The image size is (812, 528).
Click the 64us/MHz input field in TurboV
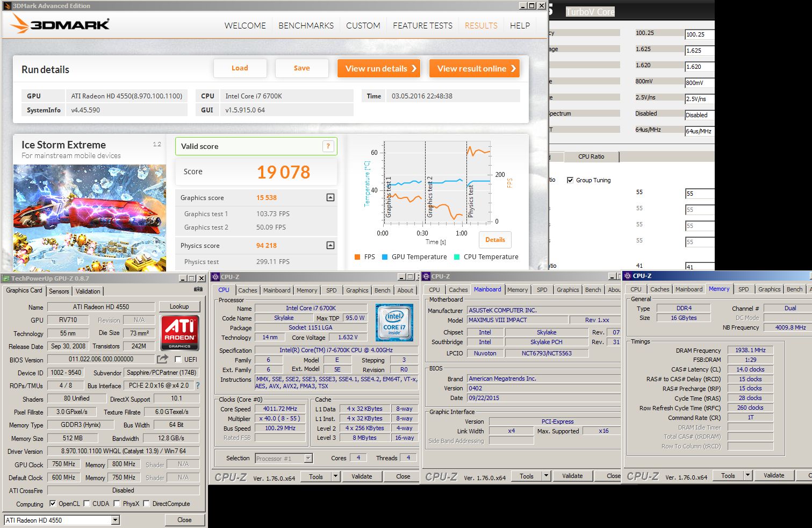[x=699, y=131]
